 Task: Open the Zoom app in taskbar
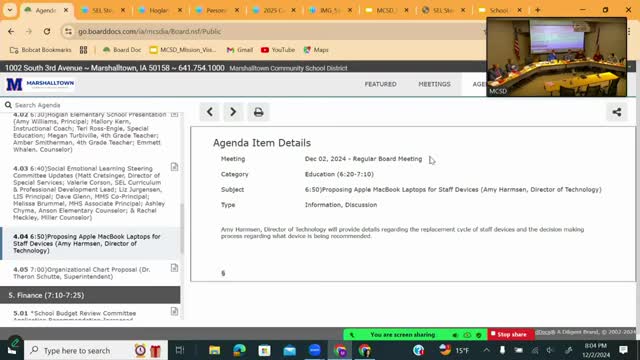click(315, 350)
